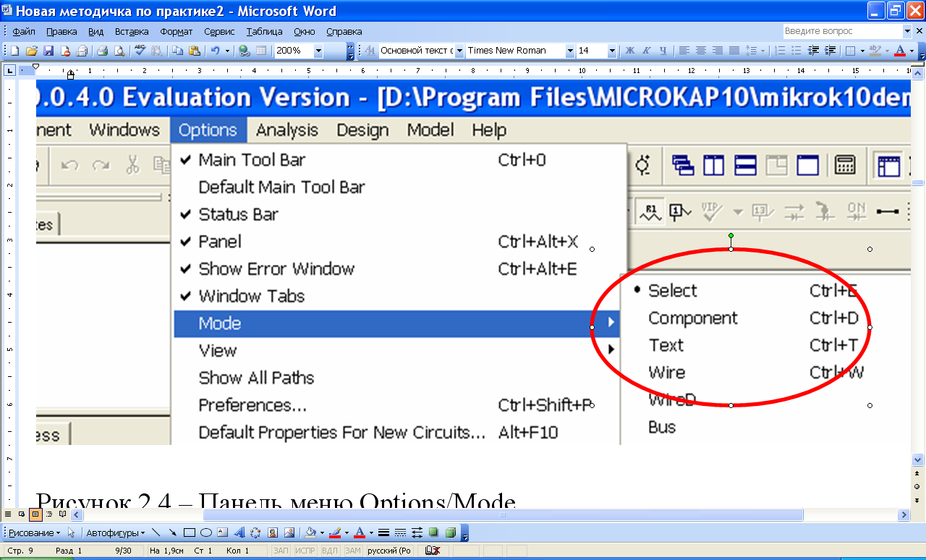The width and height of the screenshot is (926, 560).
Task: Open the Справка help menu
Action: click(344, 32)
